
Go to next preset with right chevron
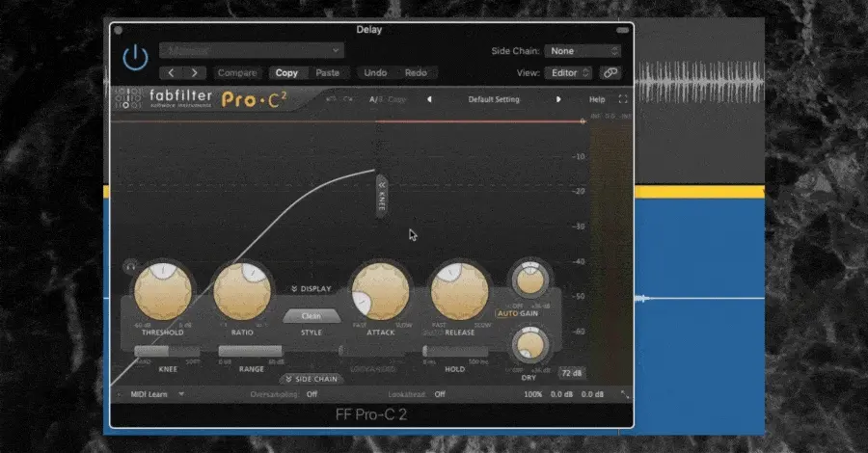pyautogui.click(x=194, y=72)
